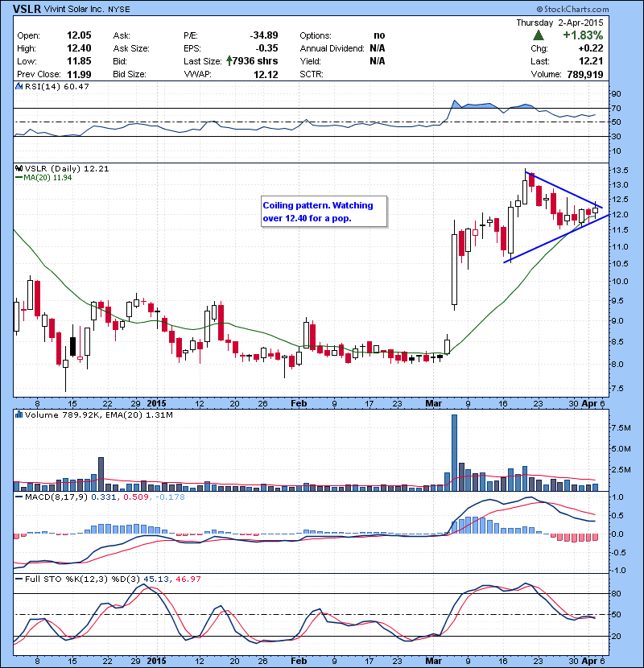644x668 pixels.
Task: Click the Chg value +0.22
Action: [x=591, y=48]
